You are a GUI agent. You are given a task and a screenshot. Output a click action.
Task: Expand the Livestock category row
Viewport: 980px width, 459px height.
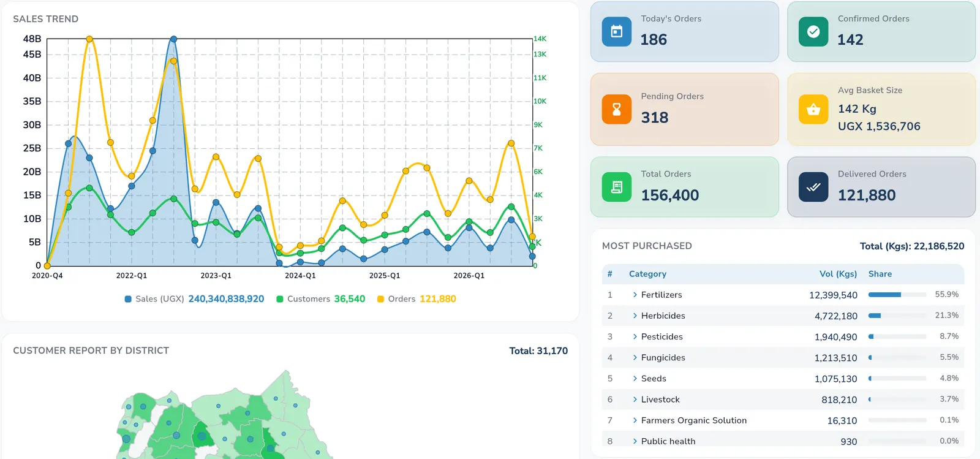click(635, 400)
